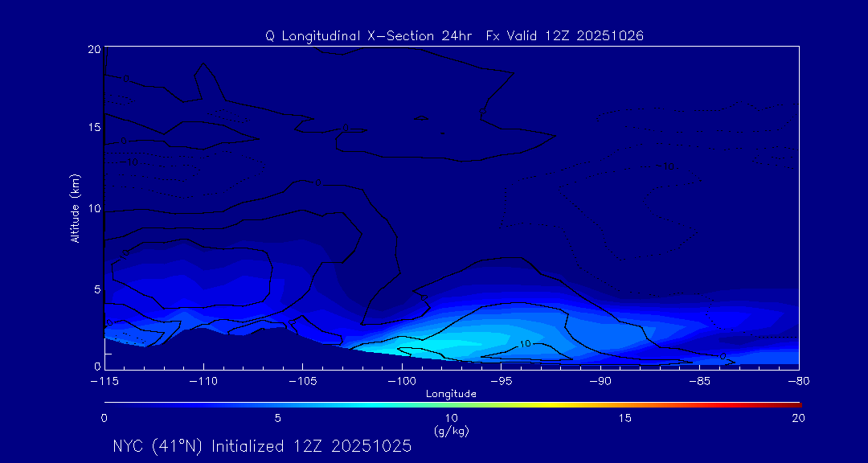Screen dimensions: 868x463
Task: Click the longitude tick label -110
Action: coord(203,381)
